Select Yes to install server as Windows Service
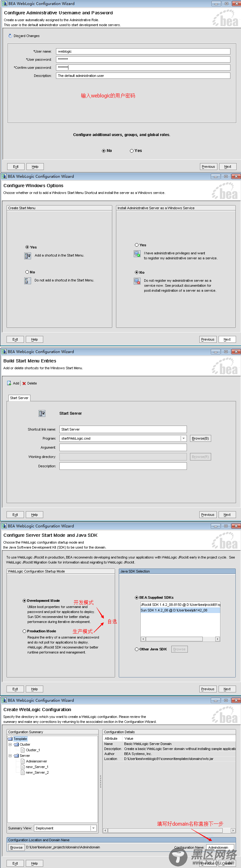241x868 pixels. pos(137,245)
